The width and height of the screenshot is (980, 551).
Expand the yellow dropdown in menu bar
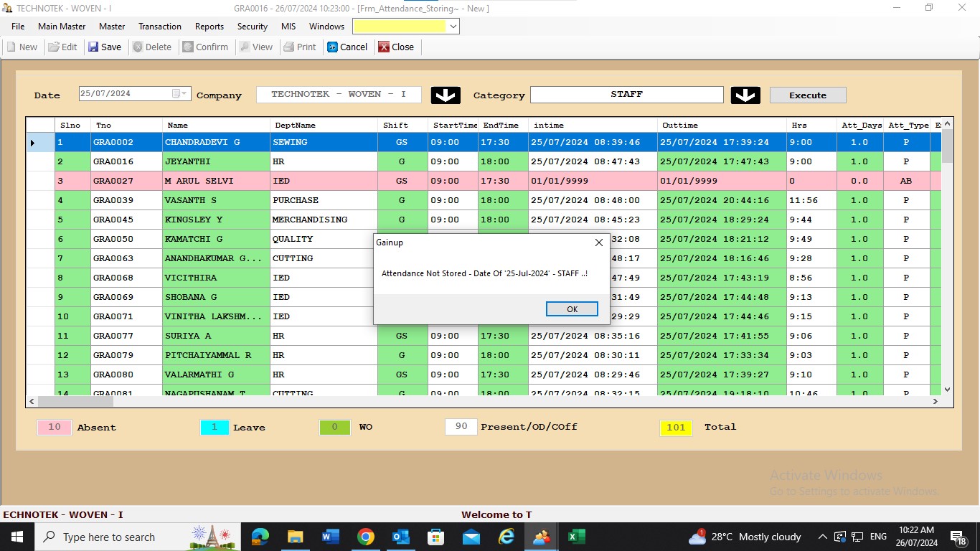pyautogui.click(x=453, y=27)
